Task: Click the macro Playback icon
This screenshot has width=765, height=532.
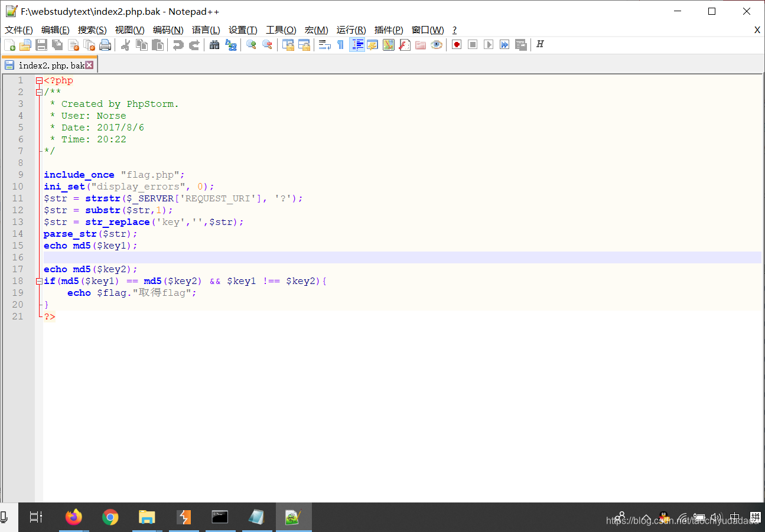Action: [x=489, y=45]
